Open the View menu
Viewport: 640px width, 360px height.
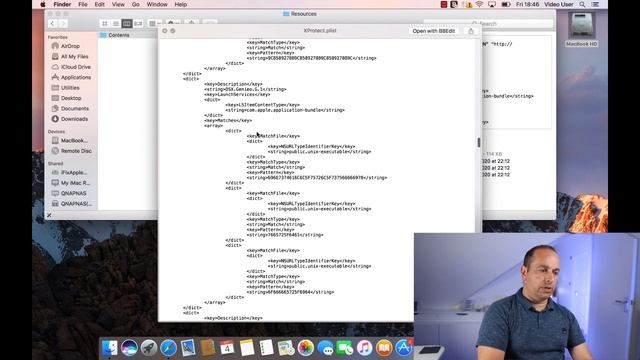coord(118,4)
